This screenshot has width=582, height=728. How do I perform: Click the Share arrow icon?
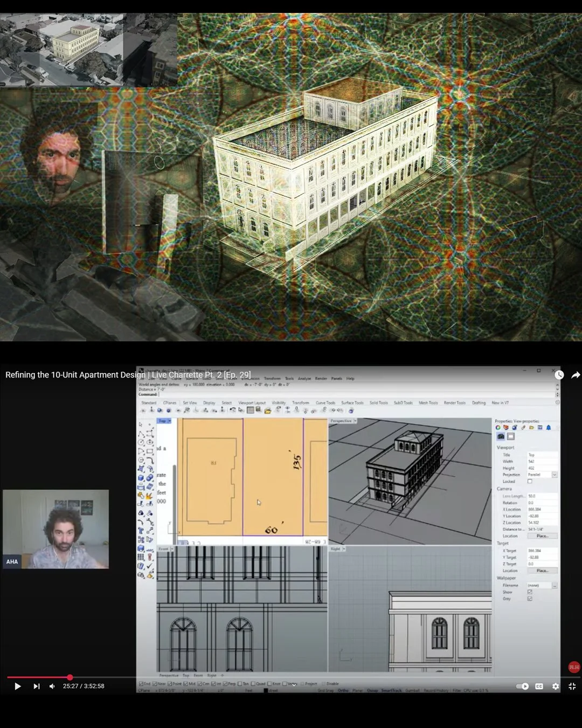coord(576,375)
